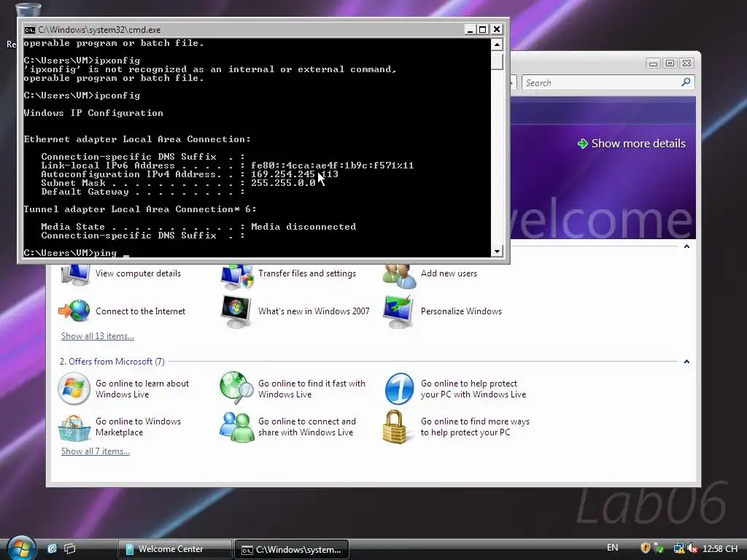The image size is (747, 560).
Task: Maximize the cmd.exe window
Action: click(483, 29)
